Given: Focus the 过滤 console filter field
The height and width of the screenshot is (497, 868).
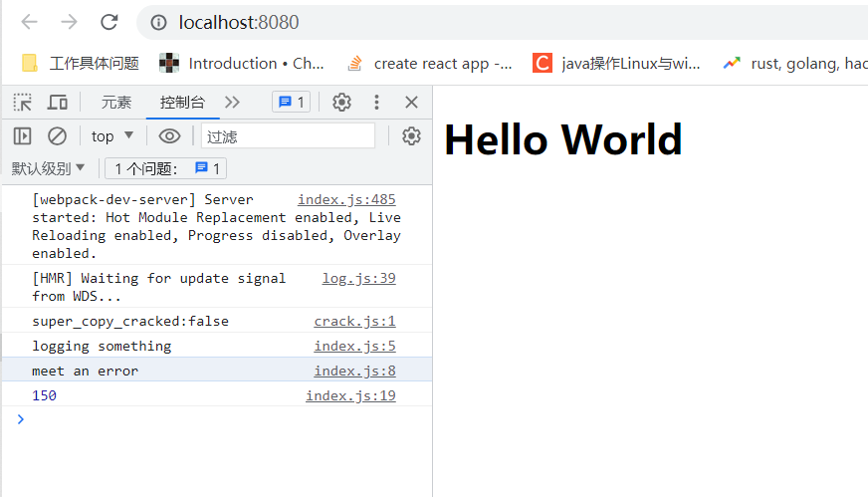Looking at the screenshot, I should pyautogui.click(x=288, y=136).
